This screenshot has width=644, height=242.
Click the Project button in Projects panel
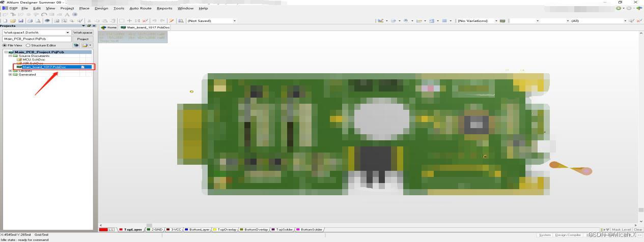tap(82, 39)
